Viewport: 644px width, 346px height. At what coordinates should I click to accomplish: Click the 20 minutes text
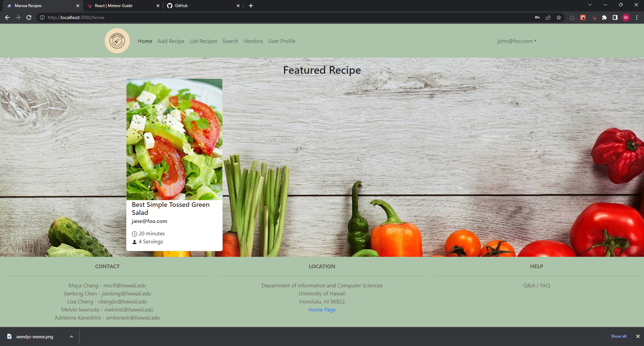tap(152, 234)
